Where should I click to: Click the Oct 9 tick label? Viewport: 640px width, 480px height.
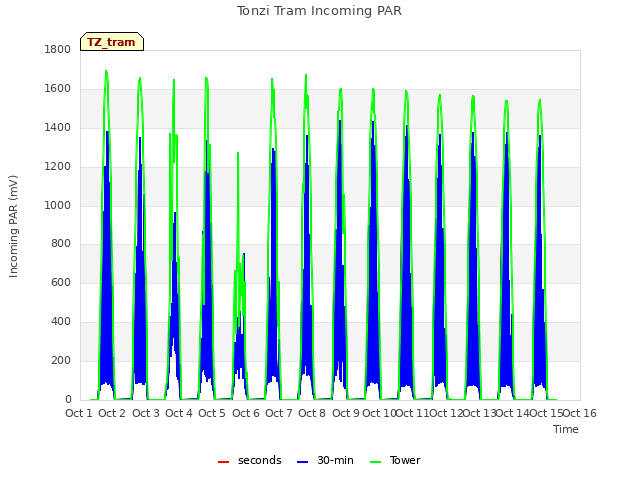[346, 413]
